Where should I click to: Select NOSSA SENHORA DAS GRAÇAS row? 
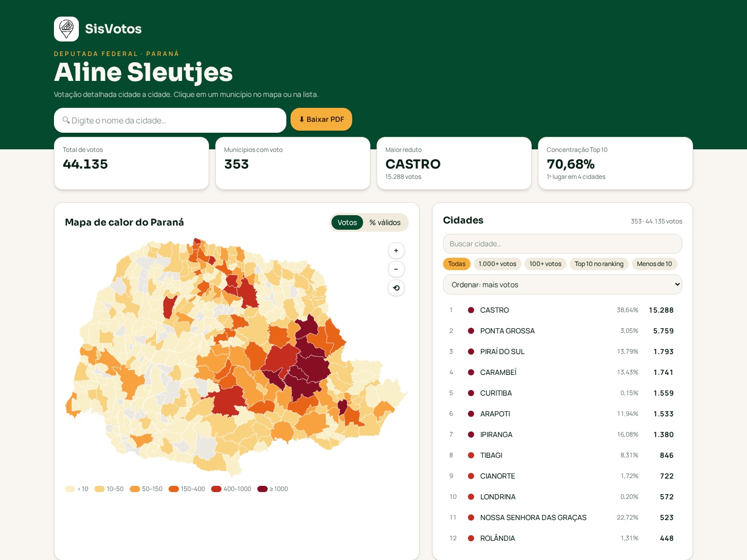tap(562, 517)
